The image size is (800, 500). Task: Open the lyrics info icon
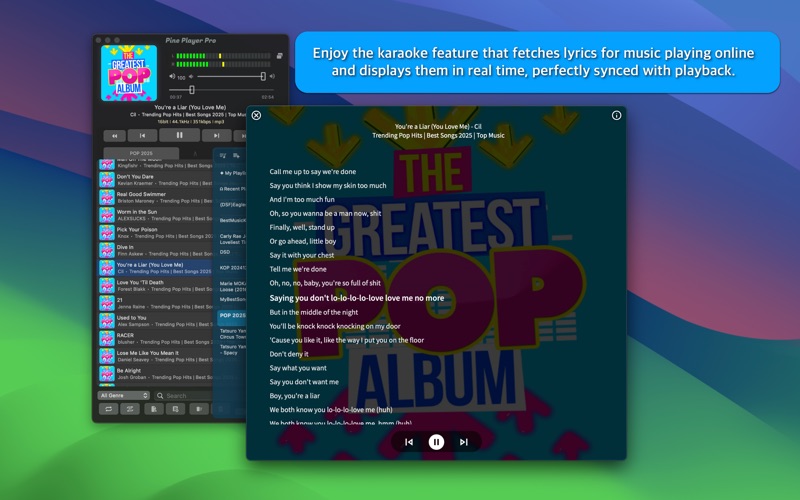[616, 115]
